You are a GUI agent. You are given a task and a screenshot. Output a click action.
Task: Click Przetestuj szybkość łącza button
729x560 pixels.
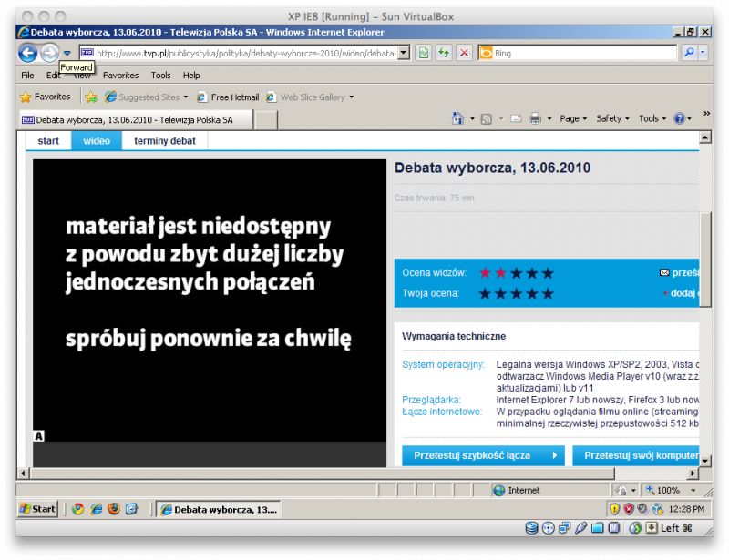pos(483,455)
